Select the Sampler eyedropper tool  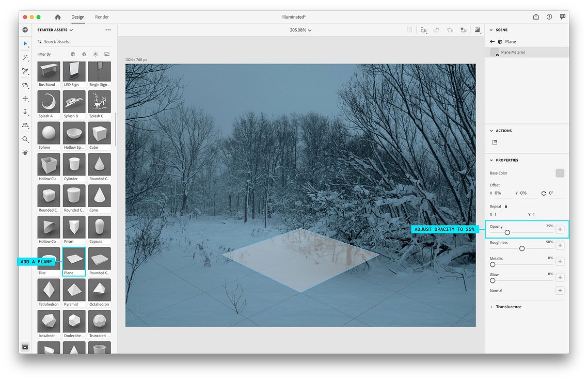(25, 71)
